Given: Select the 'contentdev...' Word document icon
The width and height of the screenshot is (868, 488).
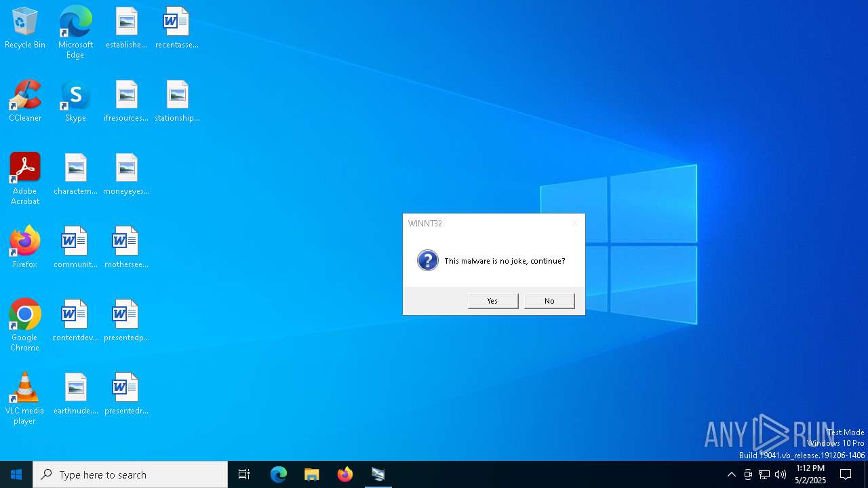Looking at the screenshot, I should coord(75,321).
